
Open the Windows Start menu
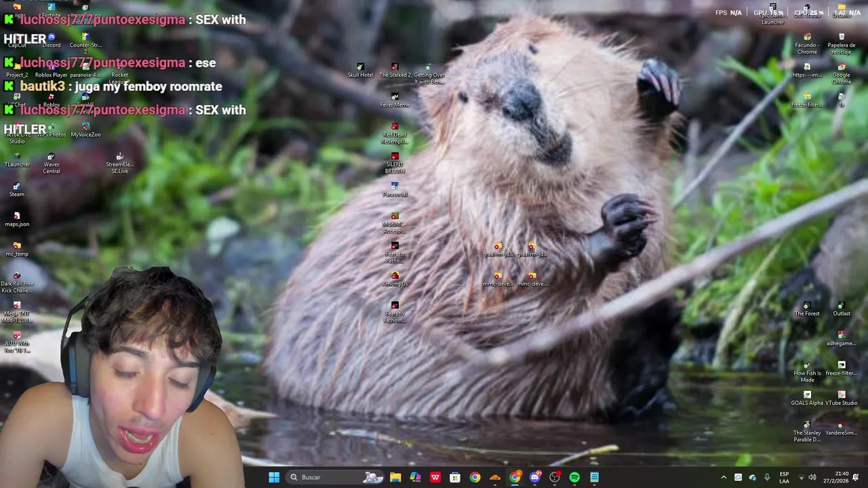point(274,477)
